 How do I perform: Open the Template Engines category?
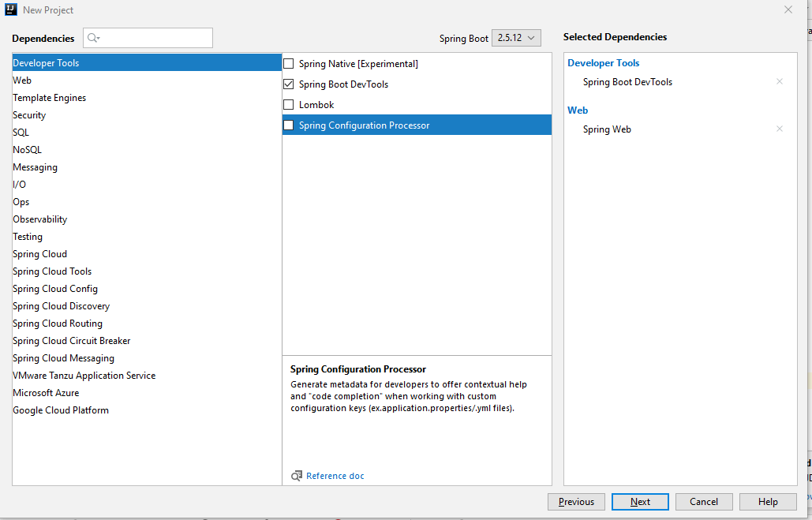[147, 97]
